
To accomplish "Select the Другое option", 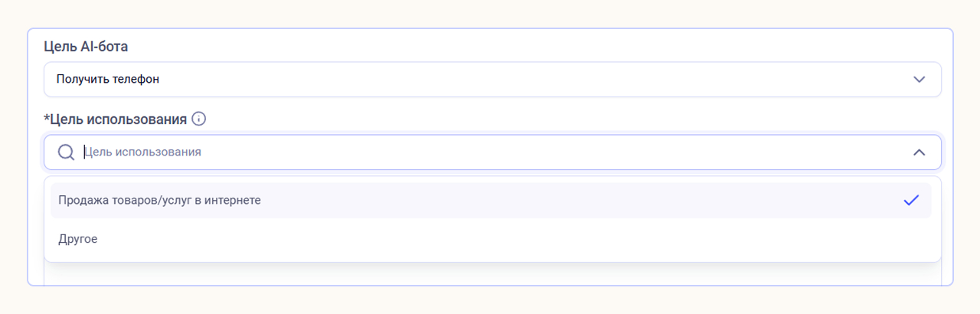I will tap(78, 239).
